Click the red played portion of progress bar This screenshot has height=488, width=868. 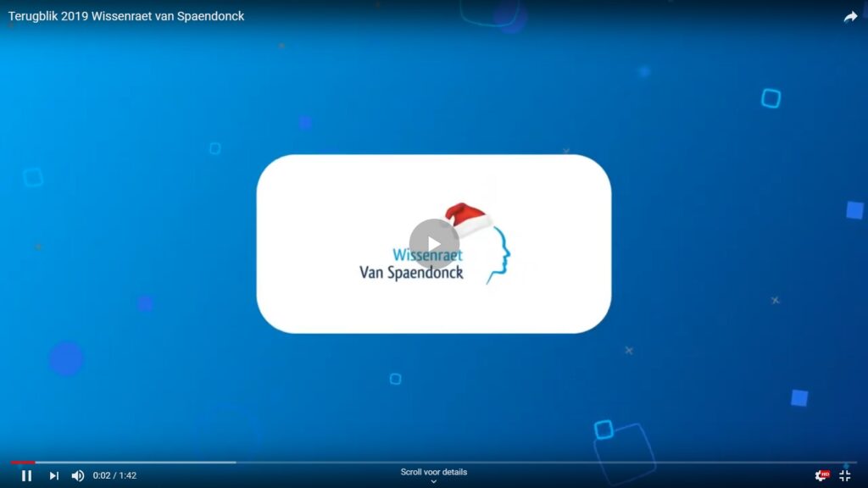click(22, 462)
